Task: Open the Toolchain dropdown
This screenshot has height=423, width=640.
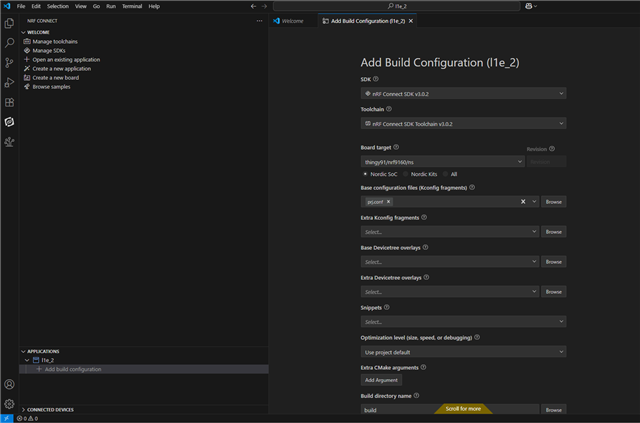Action: tap(463, 123)
